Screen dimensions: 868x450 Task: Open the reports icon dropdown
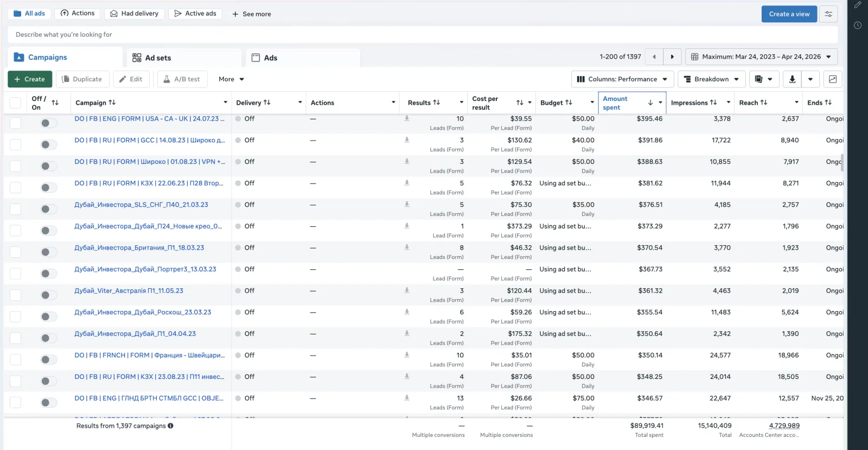tap(764, 79)
